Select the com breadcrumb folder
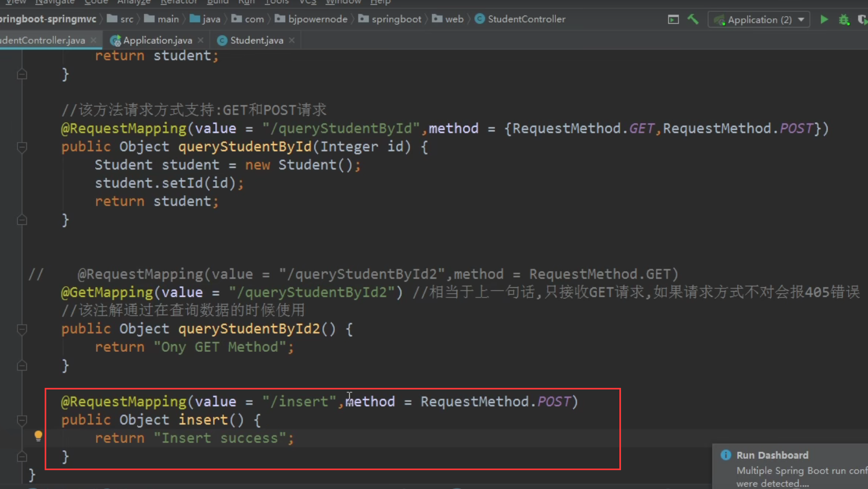 [x=248, y=19]
